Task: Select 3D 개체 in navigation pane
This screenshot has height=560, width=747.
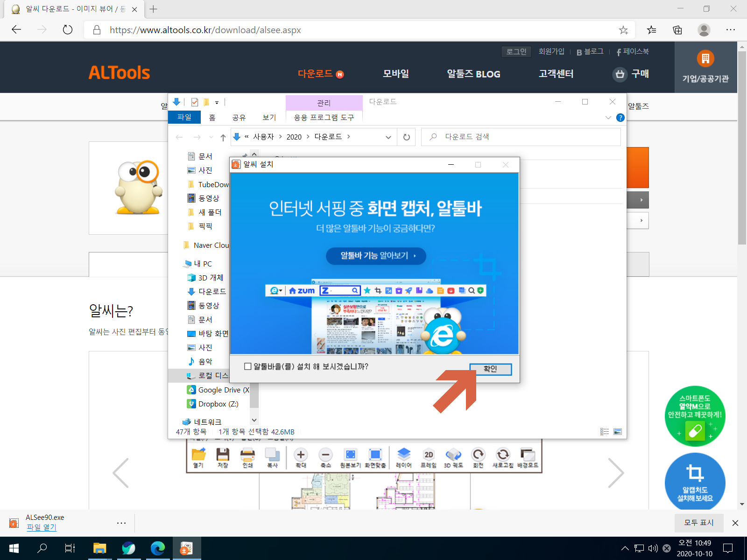Action: (x=205, y=278)
